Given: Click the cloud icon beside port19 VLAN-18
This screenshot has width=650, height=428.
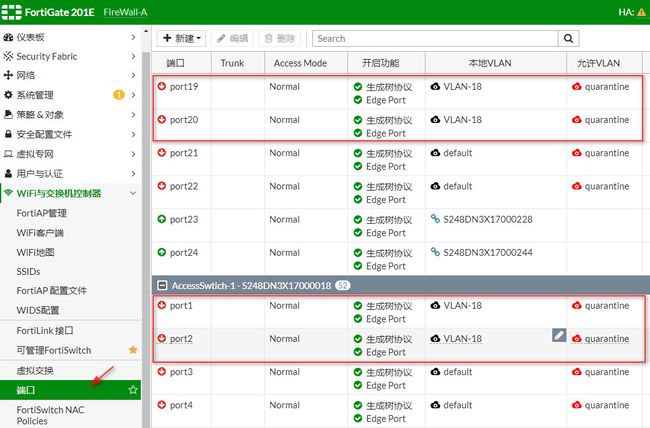Looking at the screenshot, I should pyautogui.click(x=435, y=87).
